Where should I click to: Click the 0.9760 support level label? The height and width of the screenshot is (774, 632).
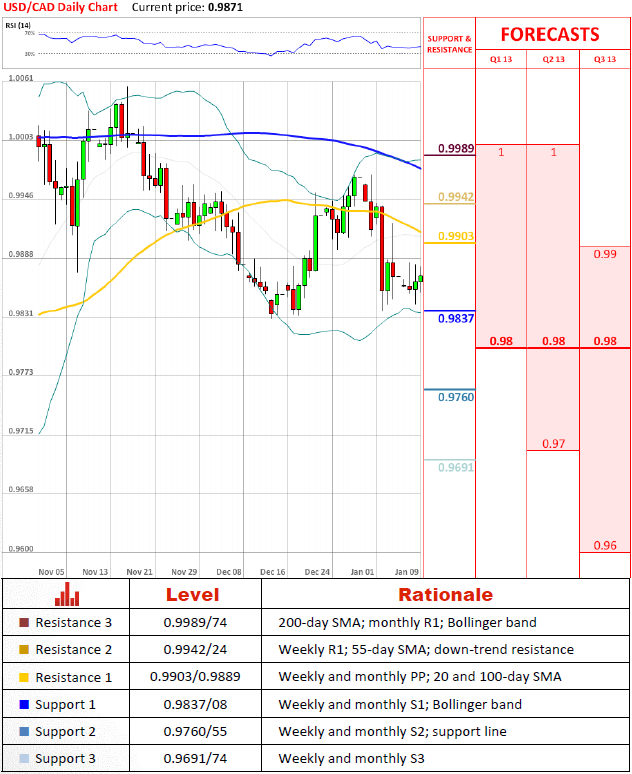pyautogui.click(x=456, y=397)
